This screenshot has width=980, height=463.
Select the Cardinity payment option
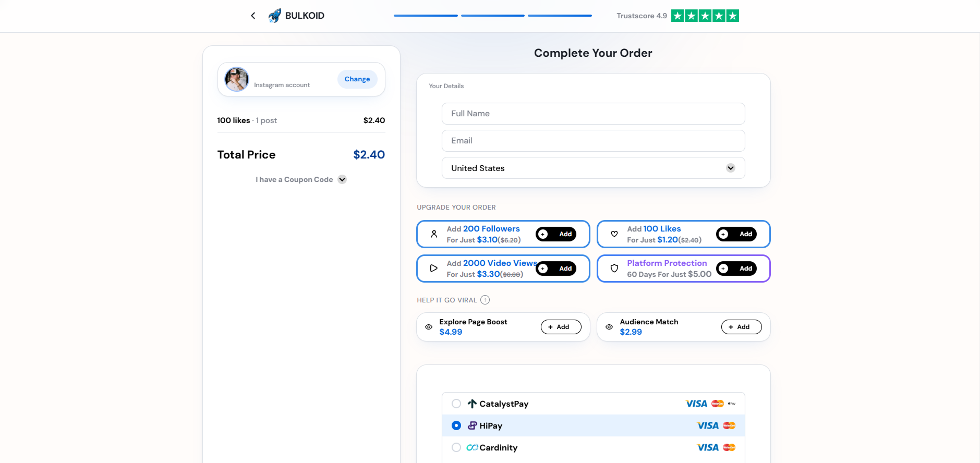coord(593,447)
